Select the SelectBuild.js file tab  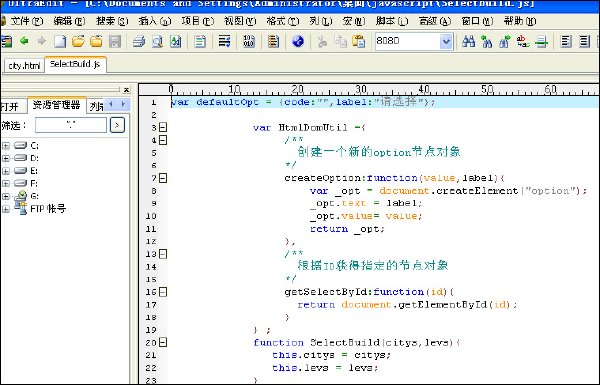click(75, 64)
